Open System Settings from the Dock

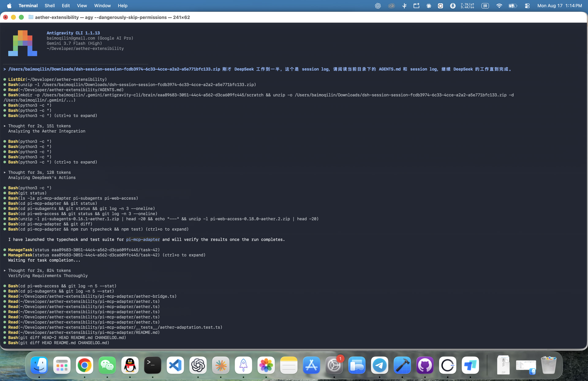click(334, 365)
